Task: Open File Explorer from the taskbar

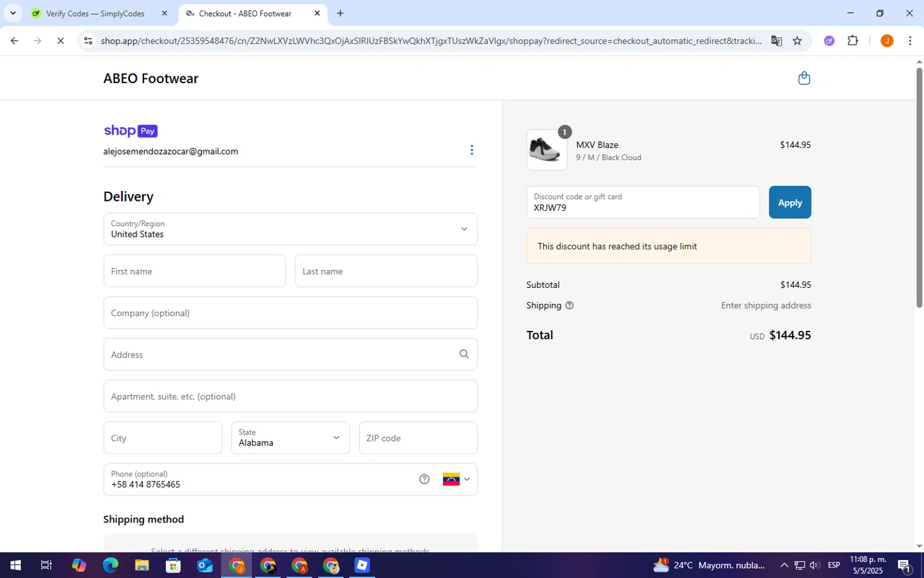Action: click(x=142, y=565)
